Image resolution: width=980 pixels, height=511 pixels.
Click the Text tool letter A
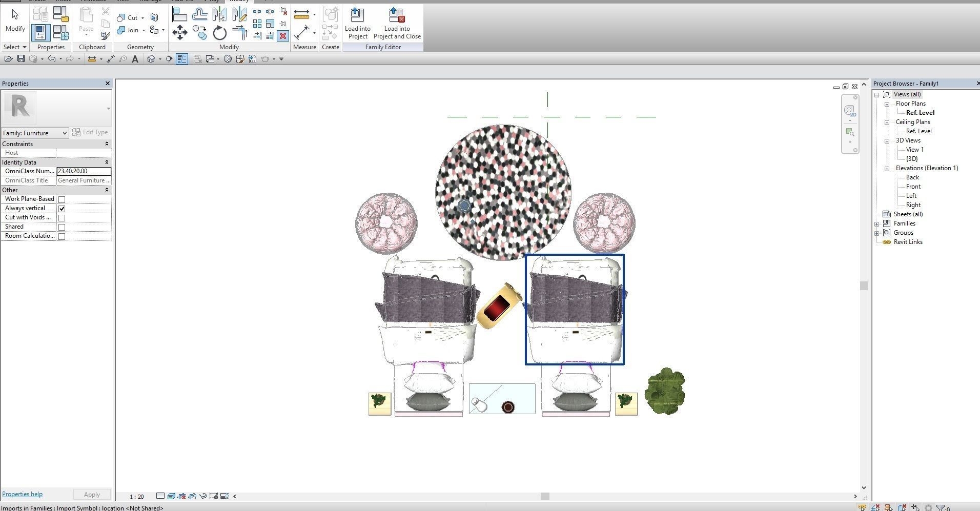135,59
